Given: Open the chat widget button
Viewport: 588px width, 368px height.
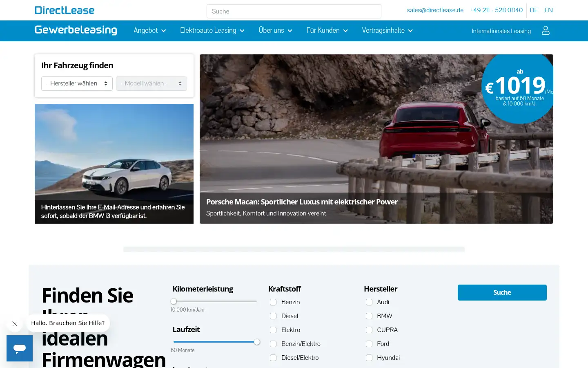Looking at the screenshot, I should click(x=20, y=348).
